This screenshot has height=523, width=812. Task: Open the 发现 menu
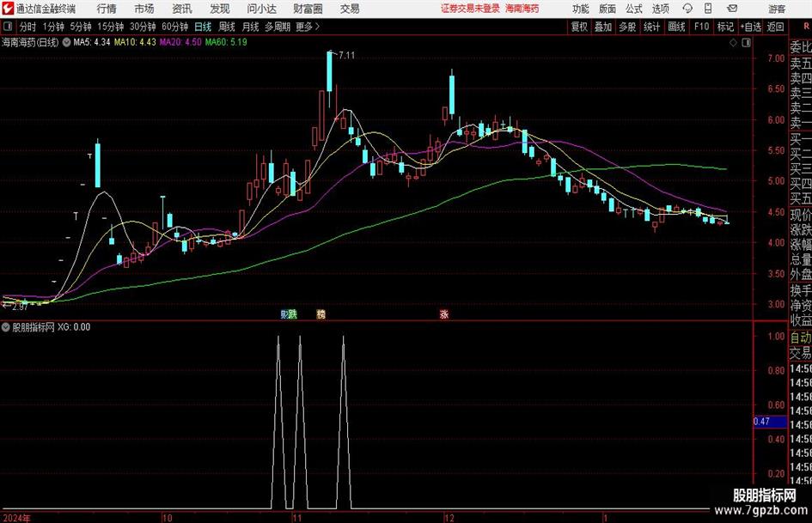pyautogui.click(x=220, y=9)
